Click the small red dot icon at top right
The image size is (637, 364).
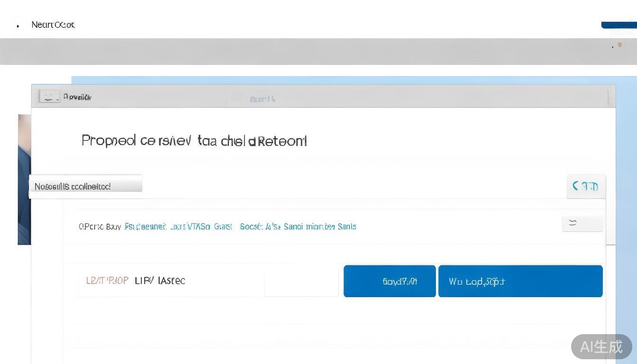coord(619,45)
